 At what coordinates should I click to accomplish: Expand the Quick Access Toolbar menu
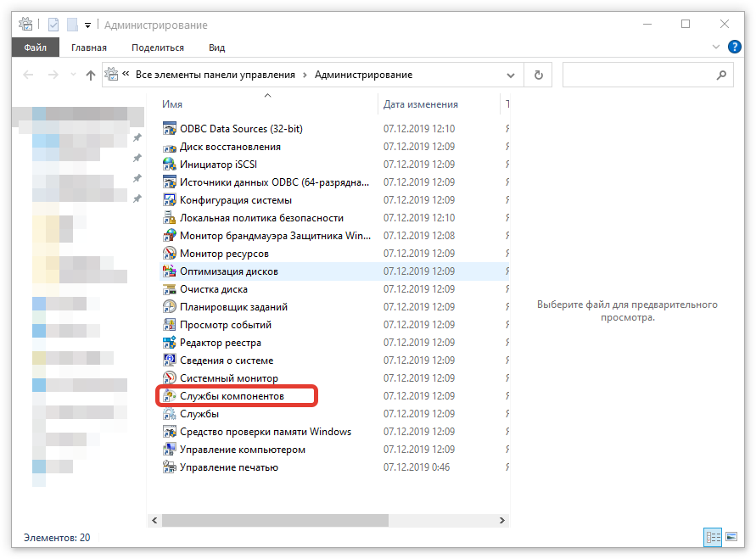pos(86,24)
